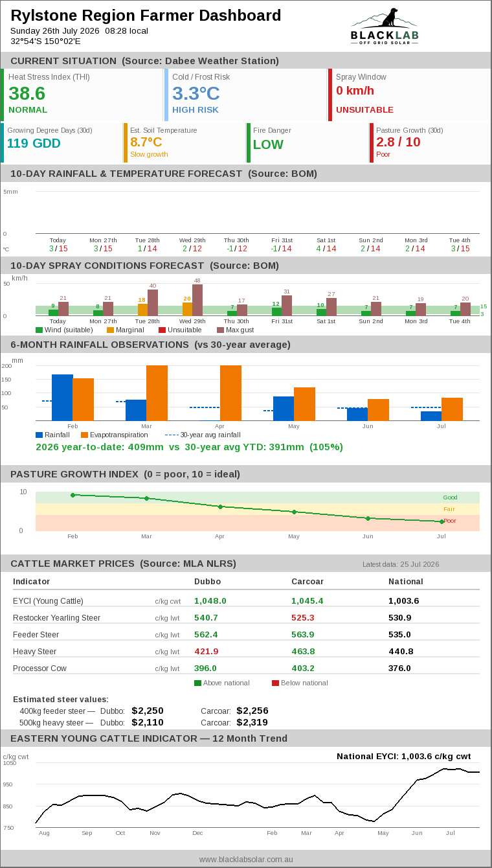Click the Est. Soil Temperature 8.7°C value
The height and width of the screenshot is (868, 492).
146,142
